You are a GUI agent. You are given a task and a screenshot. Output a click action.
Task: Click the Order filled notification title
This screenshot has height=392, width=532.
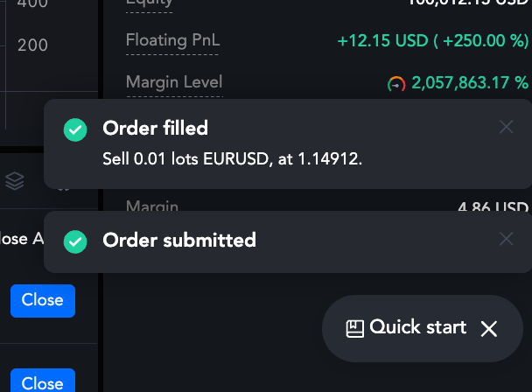tap(155, 129)
